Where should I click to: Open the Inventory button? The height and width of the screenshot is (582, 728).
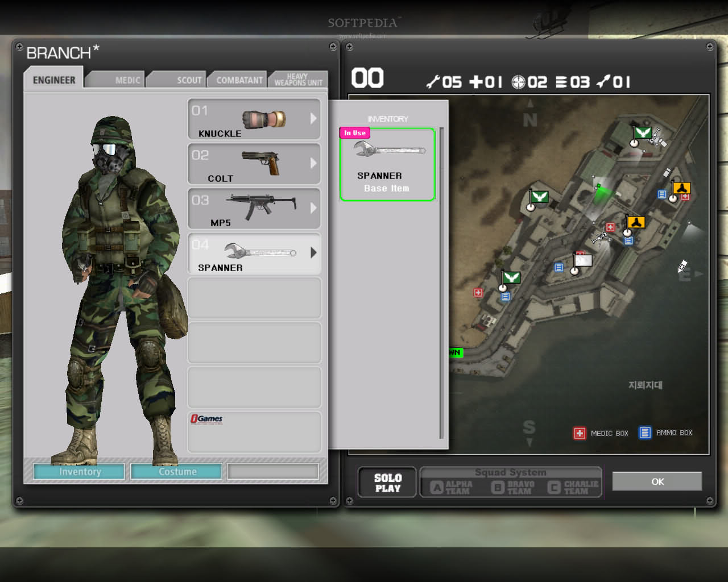pos(79,471)
